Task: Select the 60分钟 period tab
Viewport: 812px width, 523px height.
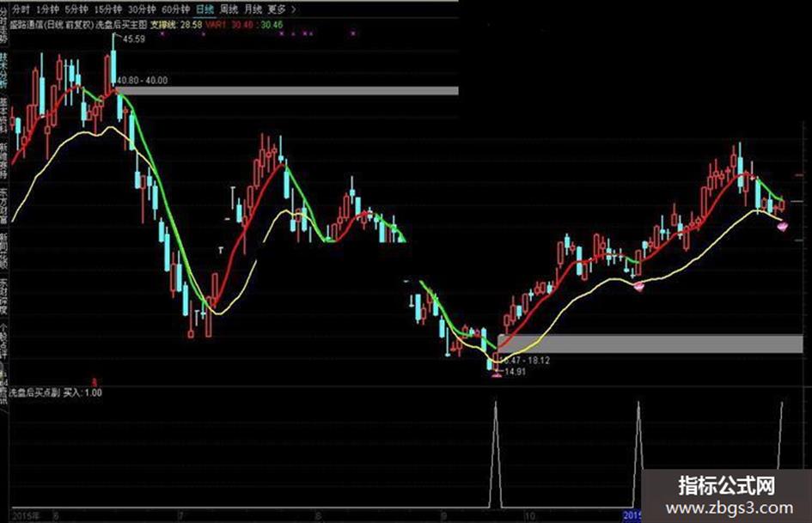Action: click(x=175, y=9)
